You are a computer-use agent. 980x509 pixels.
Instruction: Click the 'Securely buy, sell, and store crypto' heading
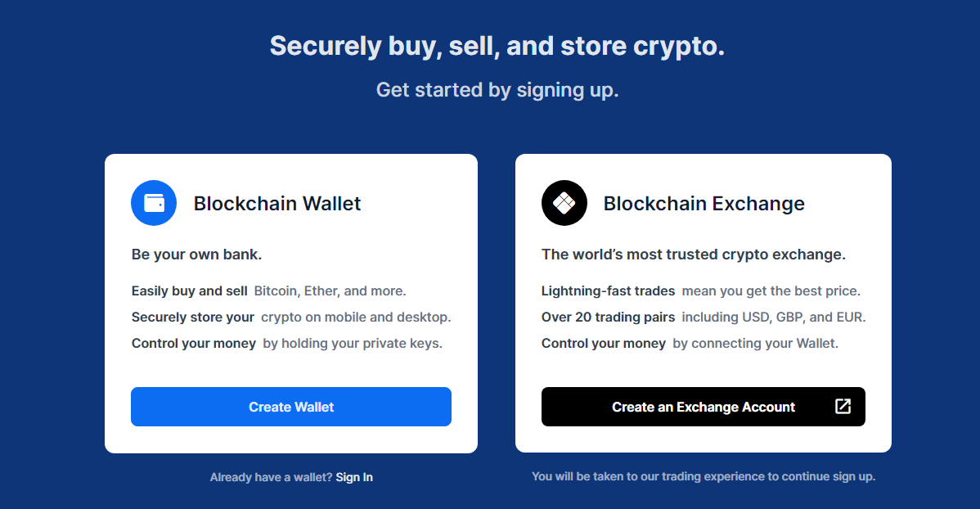pos(497,46)
